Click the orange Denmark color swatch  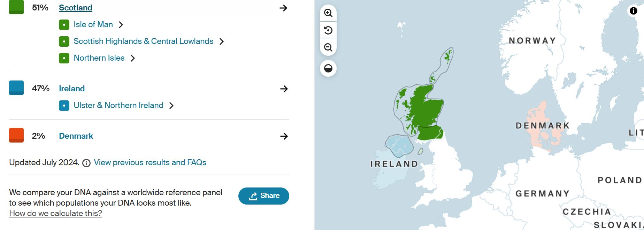tap(16, 135)
